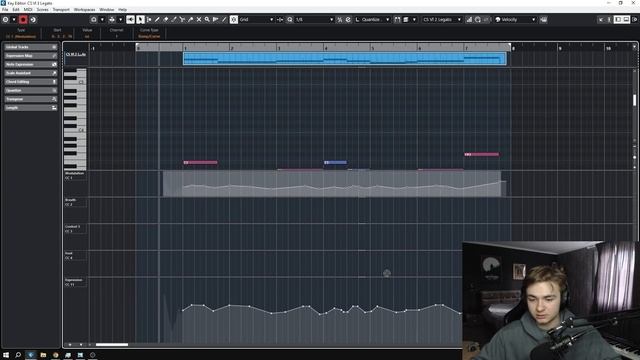Viewport: 640px width, 360px height.
Task: Open the Transport menu
Action: pos(61,9)
